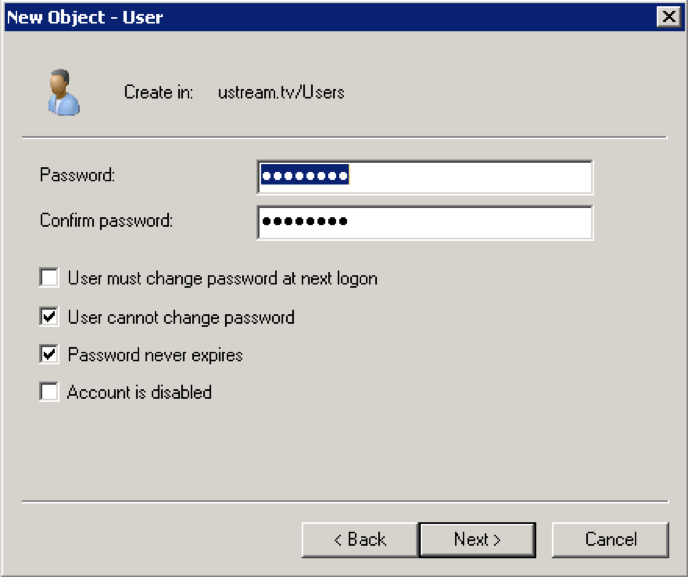The height and width of the screenshot is (577, 688).
Task: Click the 'New Object - User' title bar
Action: tap(329, 18)
